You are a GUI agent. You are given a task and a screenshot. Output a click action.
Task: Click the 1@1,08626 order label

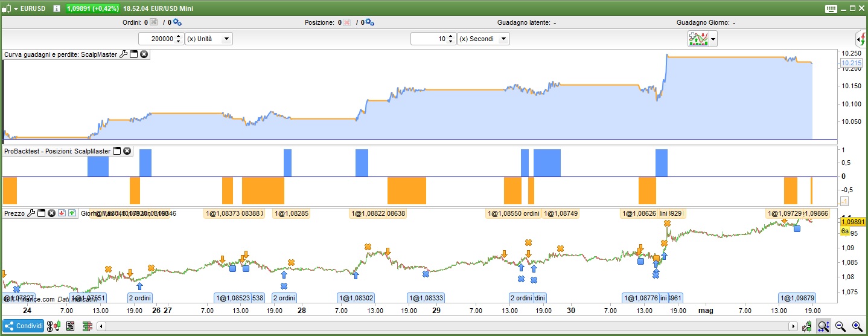click(x=639, y=213)
